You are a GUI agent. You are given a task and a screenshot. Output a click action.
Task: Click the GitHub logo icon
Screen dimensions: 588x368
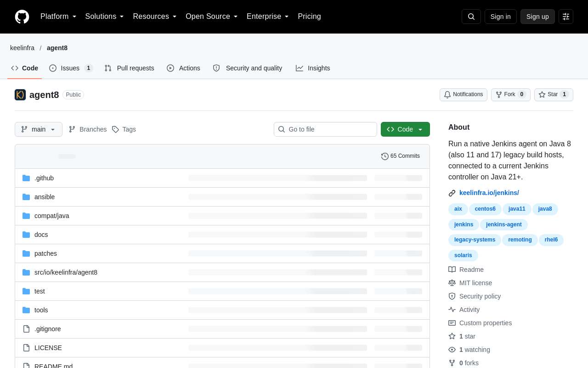22,17
